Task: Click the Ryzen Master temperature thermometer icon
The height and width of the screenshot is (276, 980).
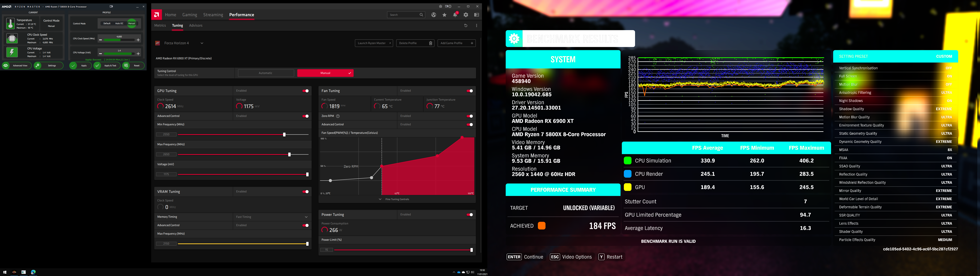Action: click(11, 24)
